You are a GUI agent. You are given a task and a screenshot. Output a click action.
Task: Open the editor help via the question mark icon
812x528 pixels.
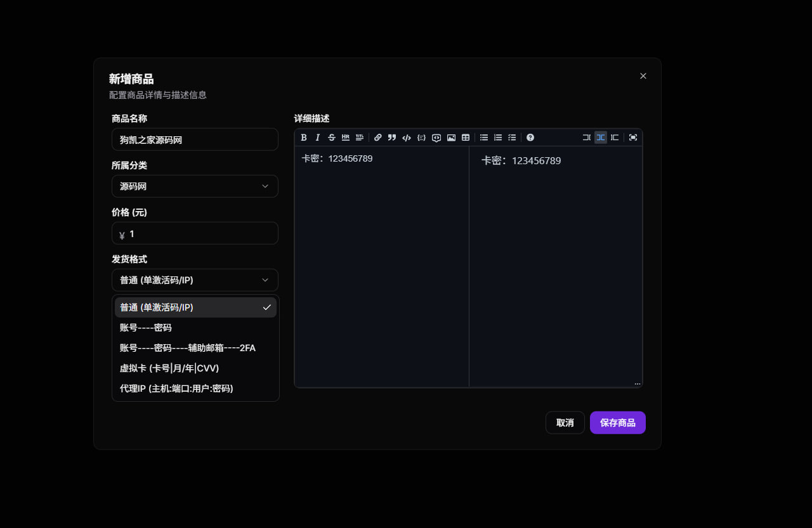pyautogui.click(x=530, y=138)
